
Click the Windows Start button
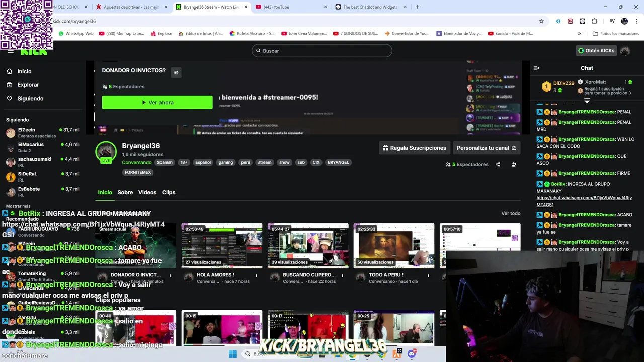point(233,354)
